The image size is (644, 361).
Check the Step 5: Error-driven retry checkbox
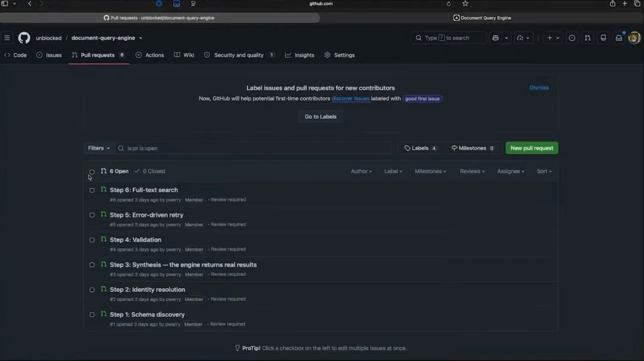pos(92,215)
